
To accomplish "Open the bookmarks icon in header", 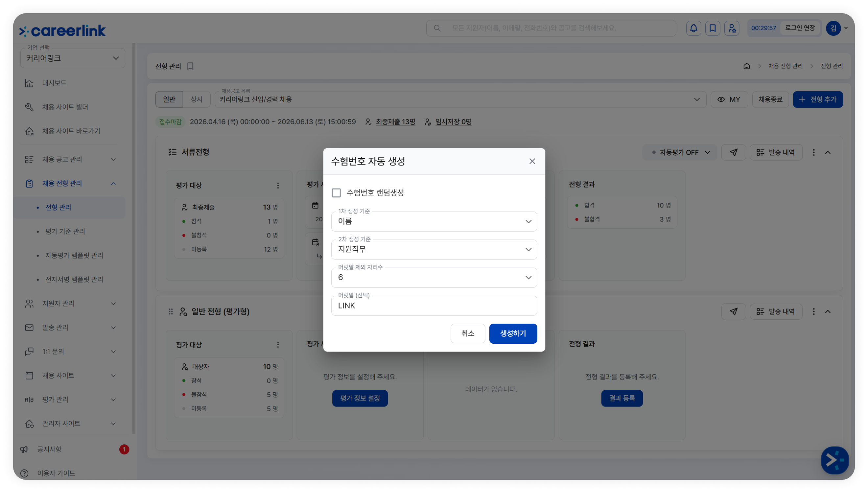I will tap(713, 28).
